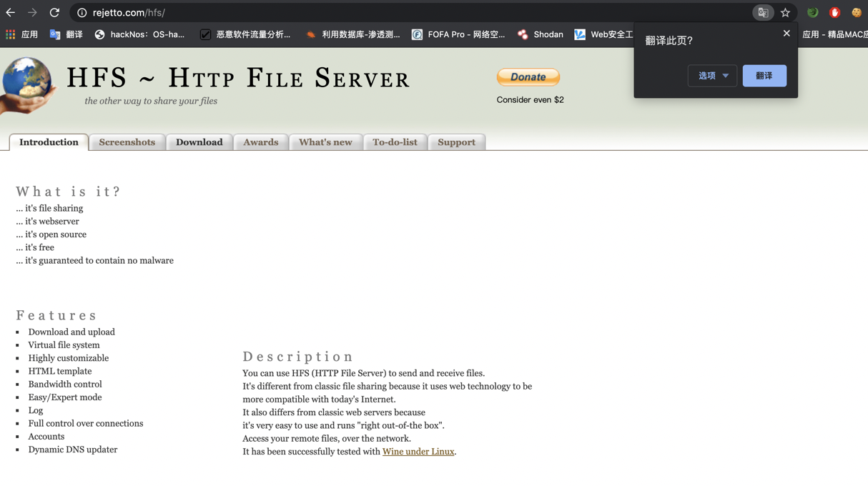Open the What's new tab
Viewport: 868px width, 486px height.
(325, 142)
